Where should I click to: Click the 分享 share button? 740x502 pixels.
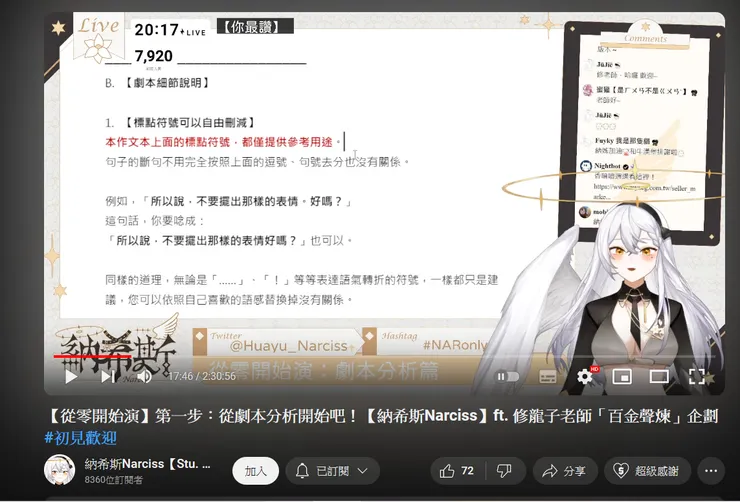[x=565, y=471]
